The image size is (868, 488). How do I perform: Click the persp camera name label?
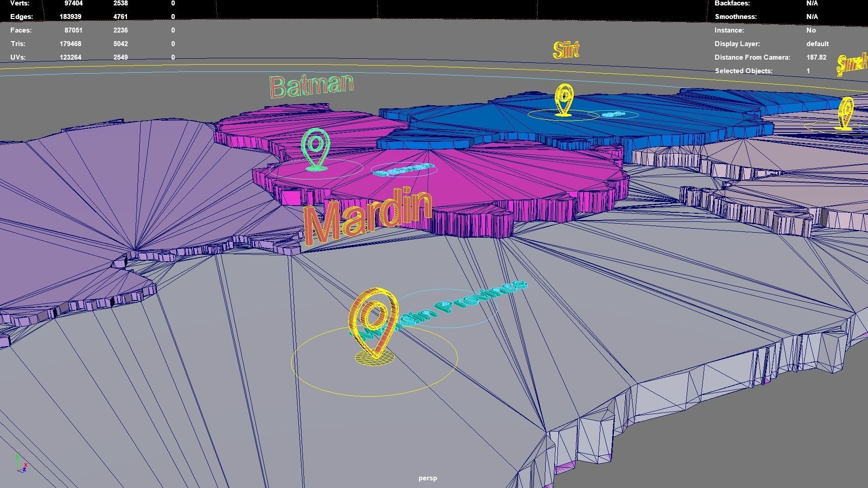(428, 478)
